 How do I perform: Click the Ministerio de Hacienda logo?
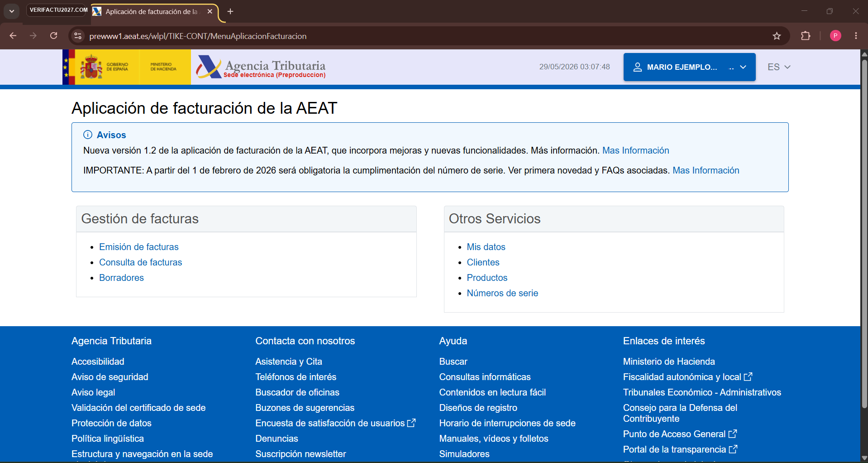click(x=163, y=67)
